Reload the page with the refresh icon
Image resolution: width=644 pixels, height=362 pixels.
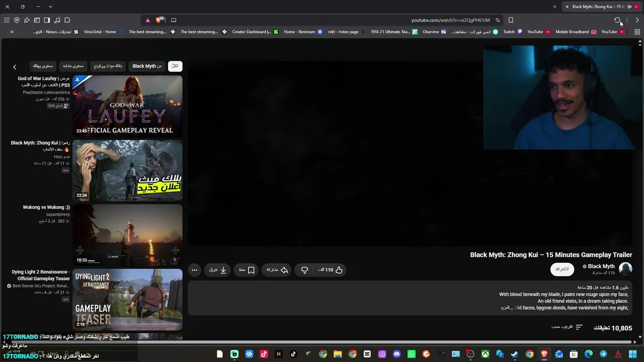(x=617, y=20)
